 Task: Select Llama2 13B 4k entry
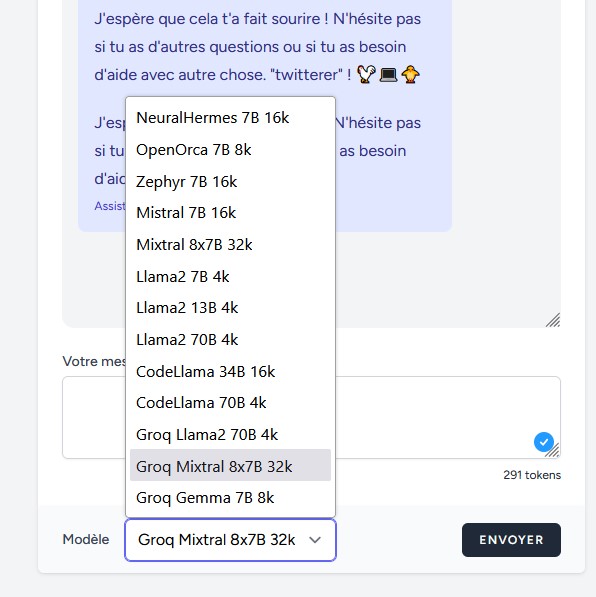pos(230,308)
